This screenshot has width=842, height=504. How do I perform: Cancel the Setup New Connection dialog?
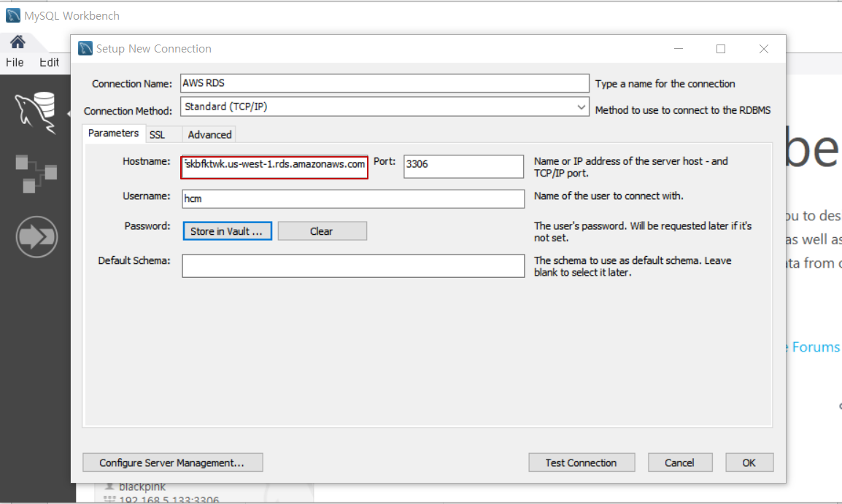pos(680,462)
